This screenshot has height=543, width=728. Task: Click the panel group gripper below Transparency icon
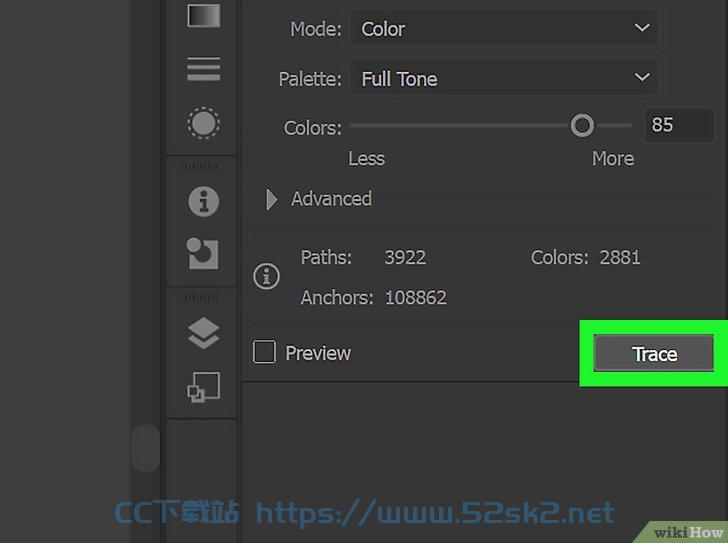200,166
